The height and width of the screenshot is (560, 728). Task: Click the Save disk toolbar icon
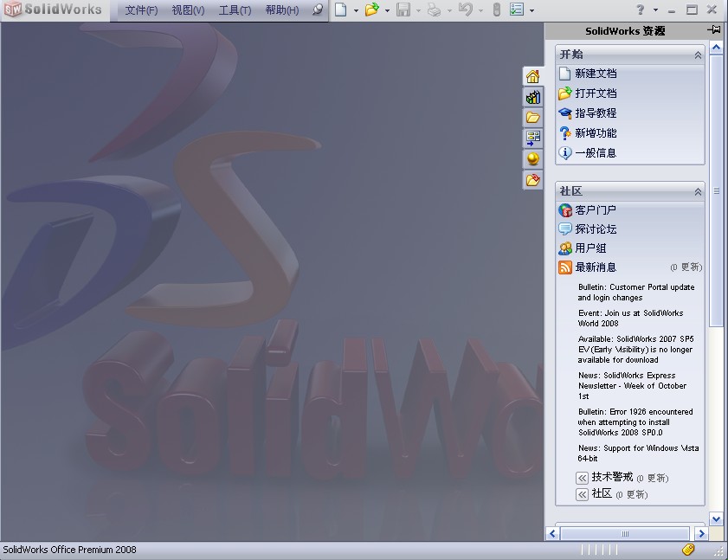pos(403,10)
